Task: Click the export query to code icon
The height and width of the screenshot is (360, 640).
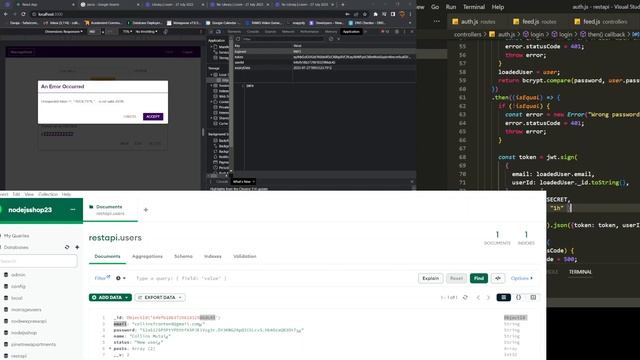Action: pos(498,278)
